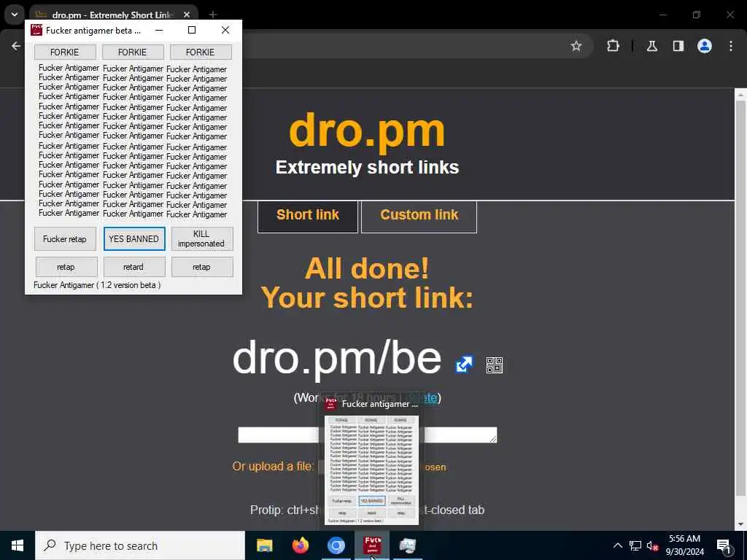Open Firefox from taskbar

[300, 545]
